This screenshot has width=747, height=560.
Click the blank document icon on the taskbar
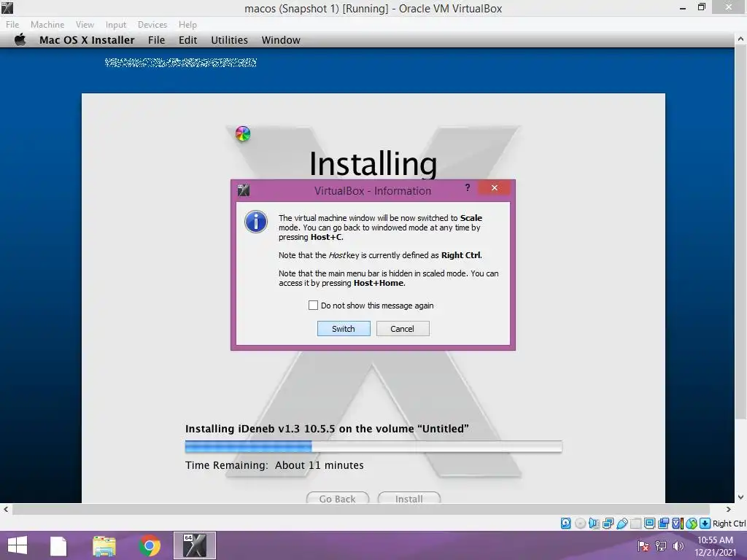tap(58, 545)
